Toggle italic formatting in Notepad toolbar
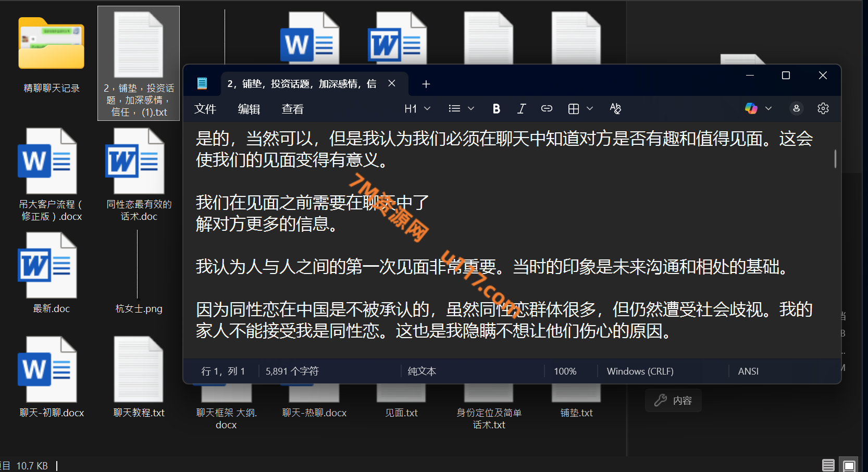 (x=521, y=108)
